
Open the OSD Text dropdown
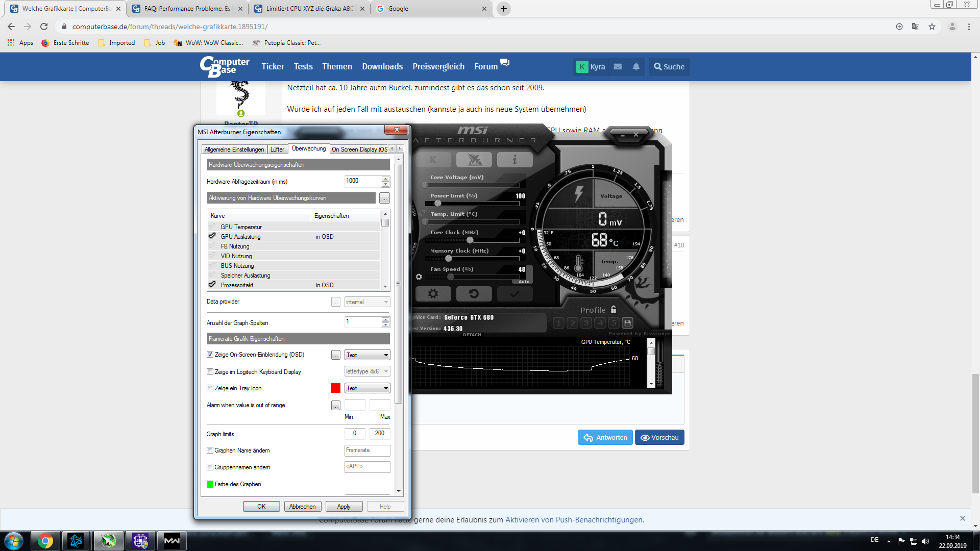367,355
